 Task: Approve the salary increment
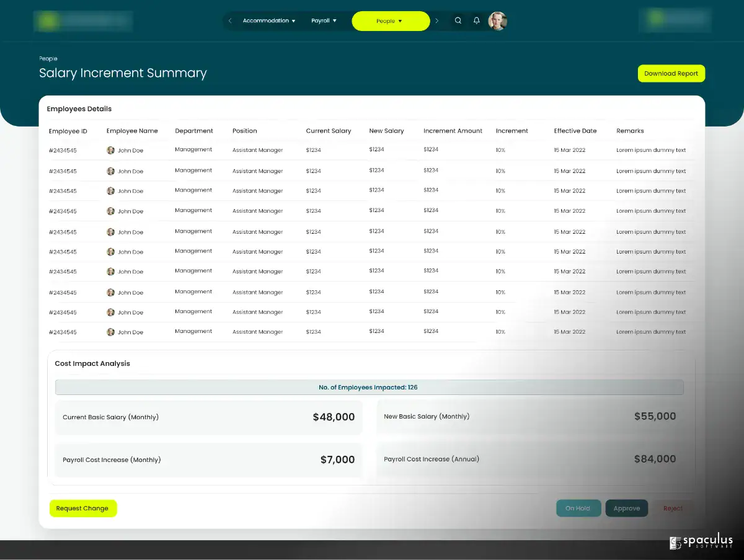point(626,509)
